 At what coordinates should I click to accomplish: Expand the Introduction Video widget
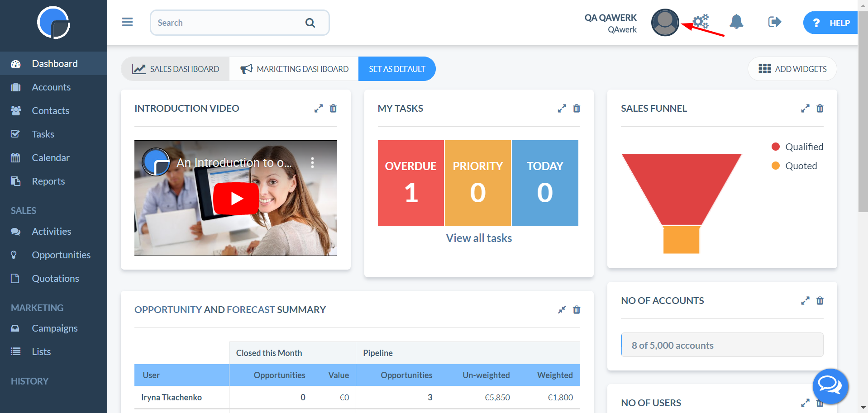point(319,109)
